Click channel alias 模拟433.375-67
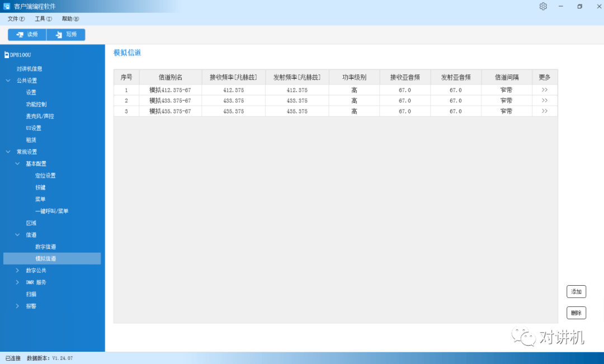Viewport: 604px width, 364px height. [170, 101]
